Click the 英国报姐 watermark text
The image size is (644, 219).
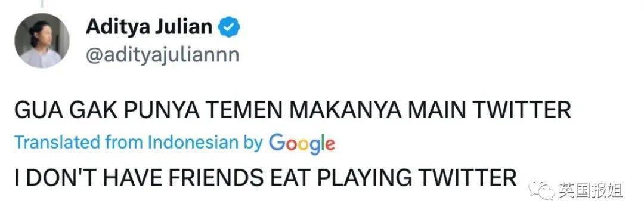[590, 190]
